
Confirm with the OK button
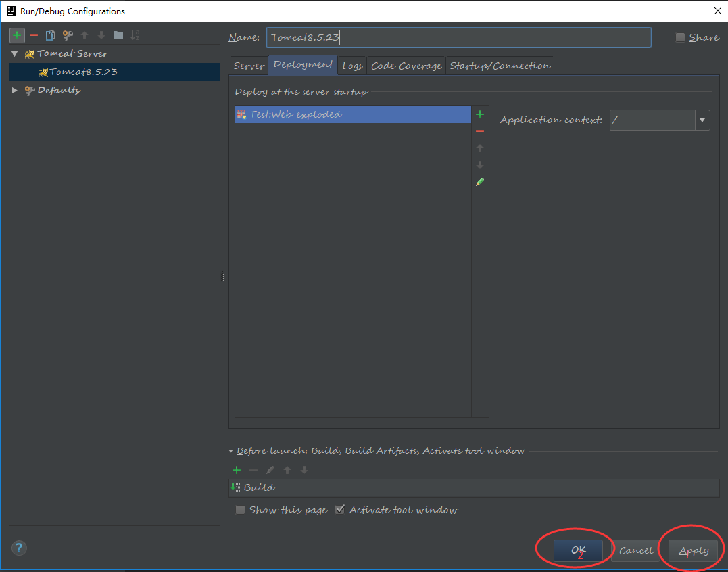point(578,550)
